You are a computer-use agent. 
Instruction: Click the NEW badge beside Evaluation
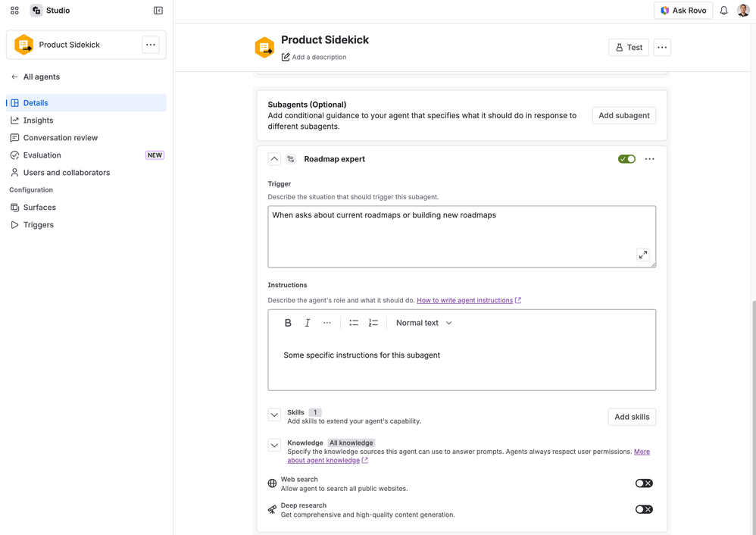pyautogui.click(x=155, y=155)
